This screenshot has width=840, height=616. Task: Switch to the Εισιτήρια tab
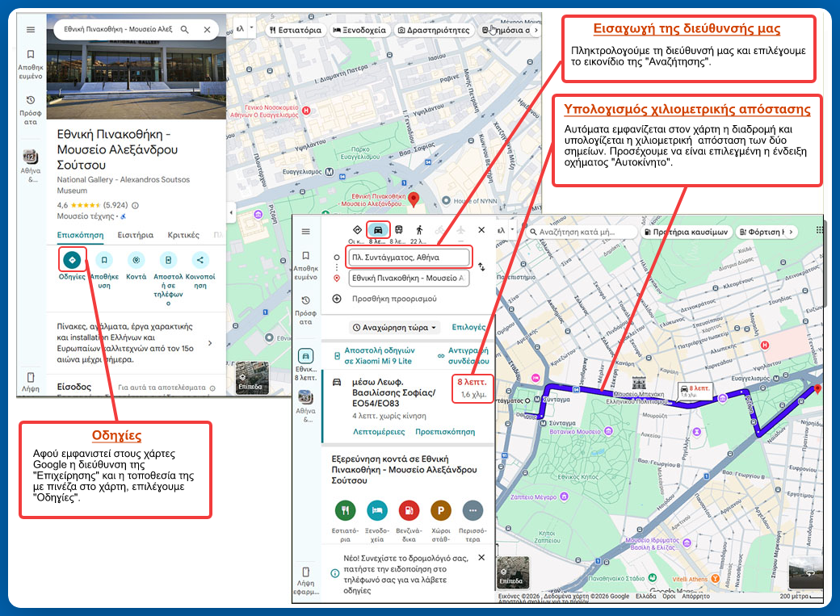pyautogui.click(x=136, y=235)
